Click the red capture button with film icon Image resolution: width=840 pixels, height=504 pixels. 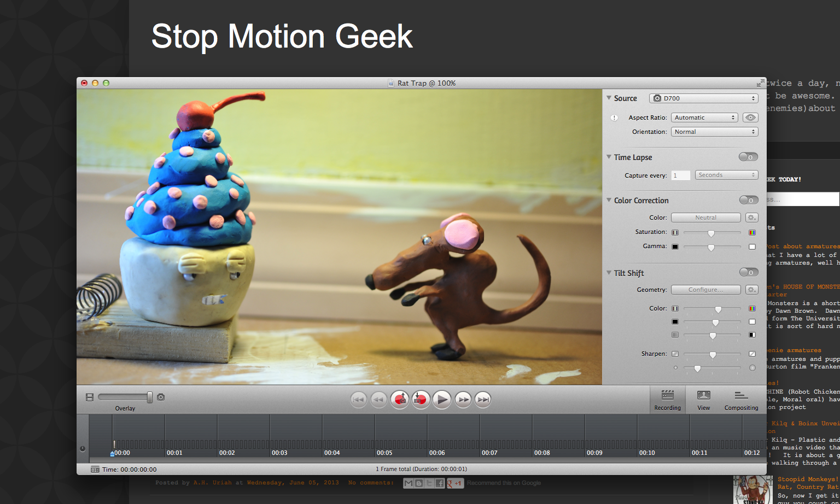[x=421, y=400]
